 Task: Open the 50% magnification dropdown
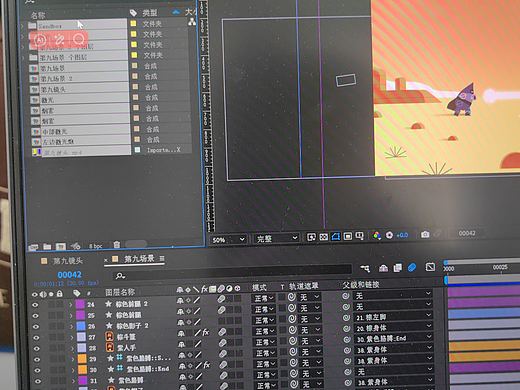coord(229,240)
